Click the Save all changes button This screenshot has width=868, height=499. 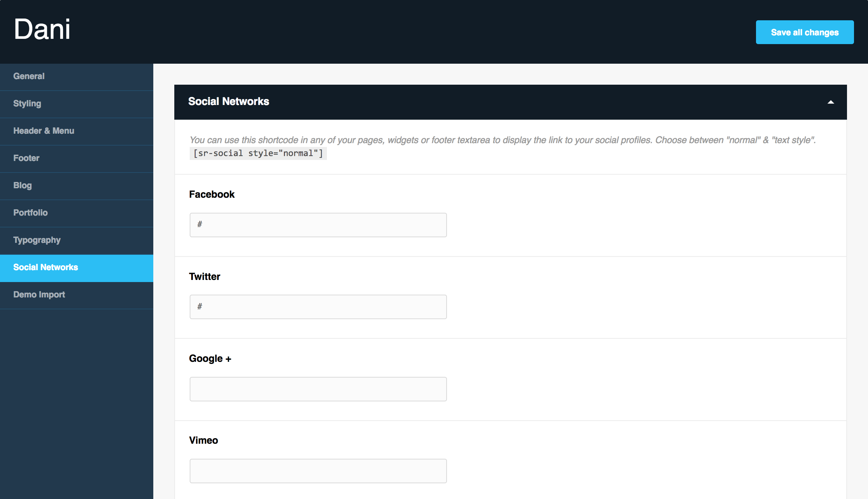coord(805,32)
